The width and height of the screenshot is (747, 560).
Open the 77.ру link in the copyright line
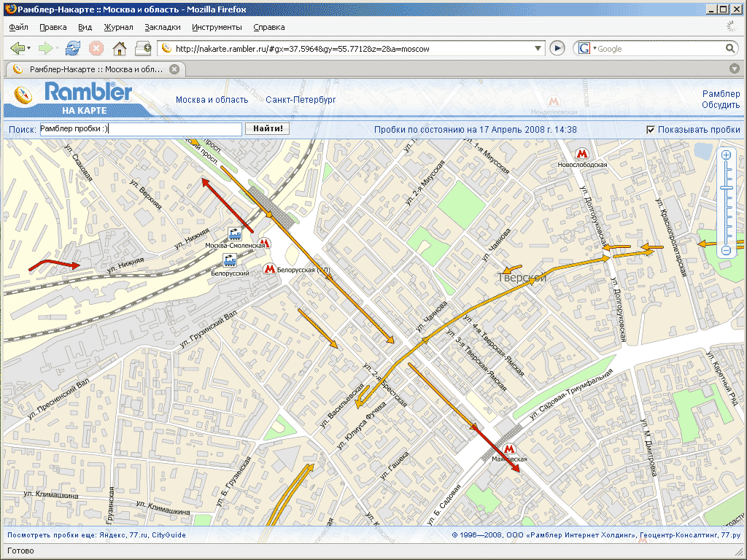tap(731, 535)
